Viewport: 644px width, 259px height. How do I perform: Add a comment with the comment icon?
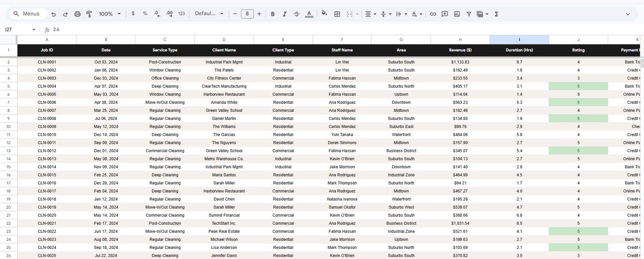pyautogui.click(x=445, y=14)
